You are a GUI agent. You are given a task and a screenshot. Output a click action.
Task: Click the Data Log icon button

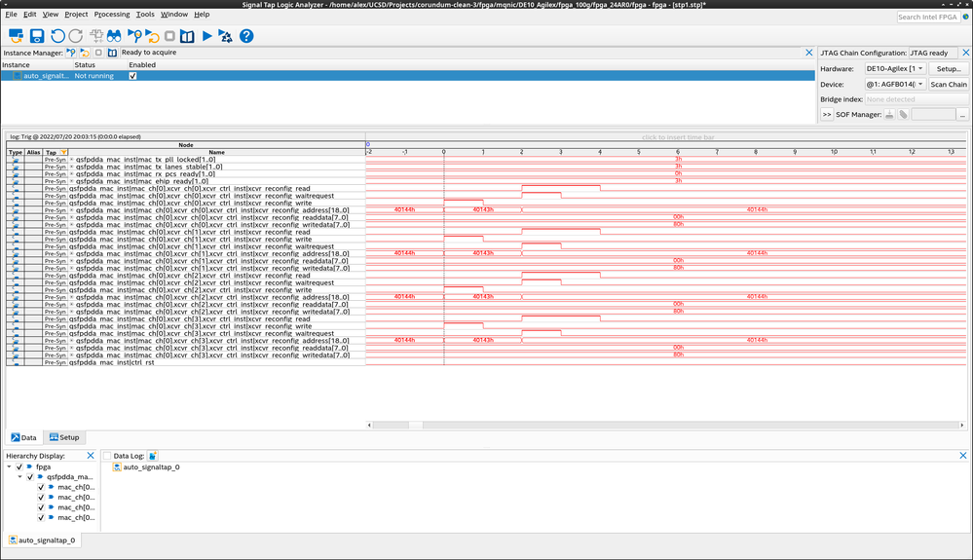tap(153, 456)
